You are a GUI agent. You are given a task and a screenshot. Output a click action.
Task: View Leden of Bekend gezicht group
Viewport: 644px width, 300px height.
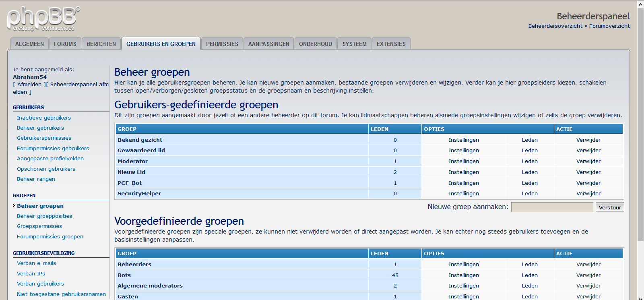point(530,140)
